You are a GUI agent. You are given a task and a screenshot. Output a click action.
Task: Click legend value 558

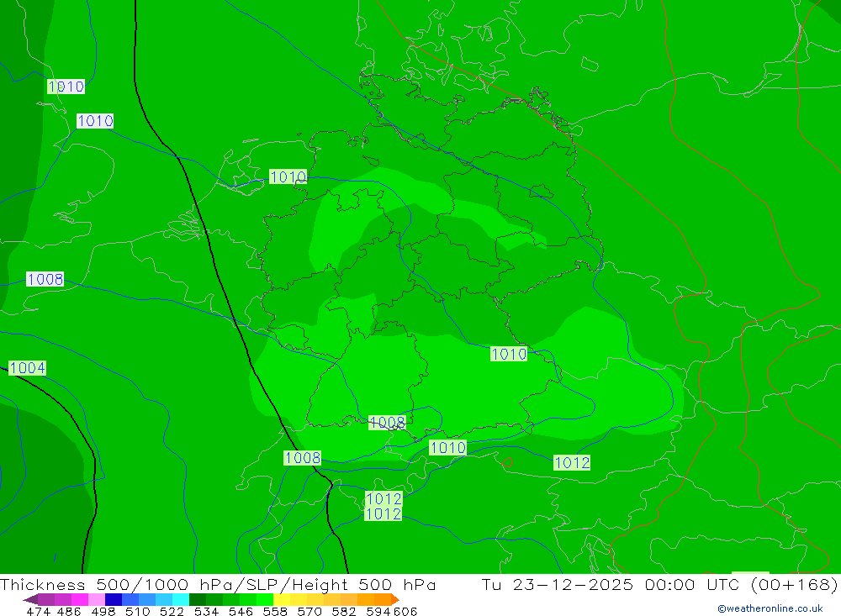click(275, 611)
